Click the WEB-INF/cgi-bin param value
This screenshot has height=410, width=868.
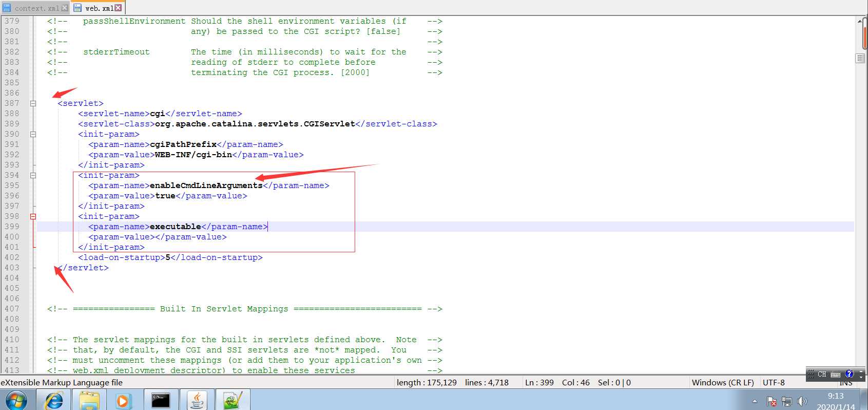(x=194, y=155)
